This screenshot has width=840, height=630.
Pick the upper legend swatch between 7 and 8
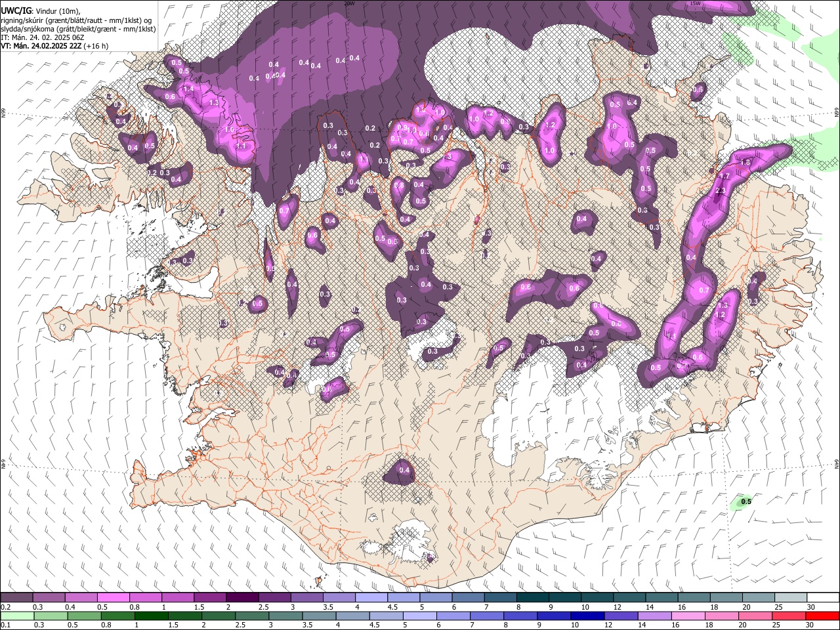coord(500,598)
